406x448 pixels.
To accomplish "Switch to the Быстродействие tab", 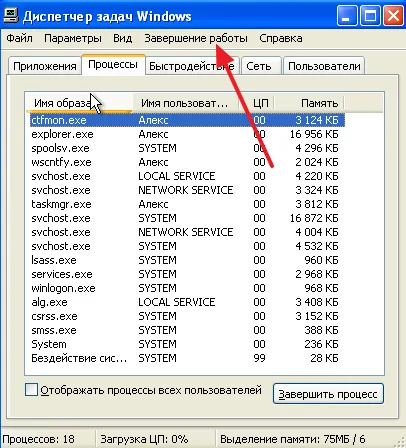I will [x=192, y=66].
